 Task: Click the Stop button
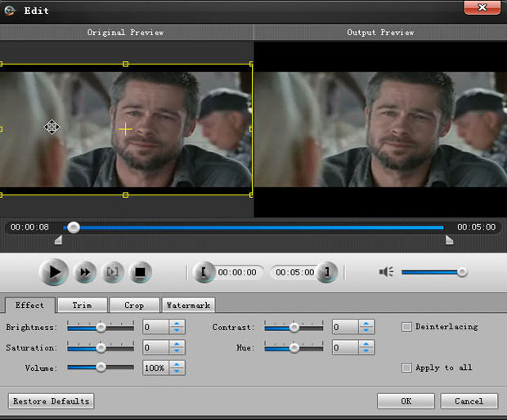click(x=140, y=272)
